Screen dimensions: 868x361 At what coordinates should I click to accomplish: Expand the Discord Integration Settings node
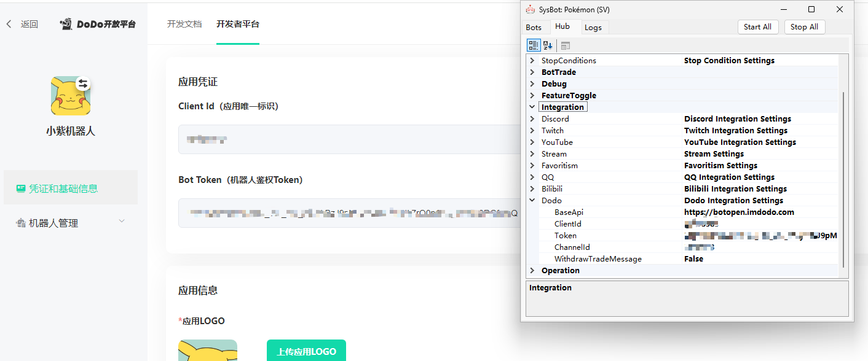pyautogui.click(x=533, y=118)
